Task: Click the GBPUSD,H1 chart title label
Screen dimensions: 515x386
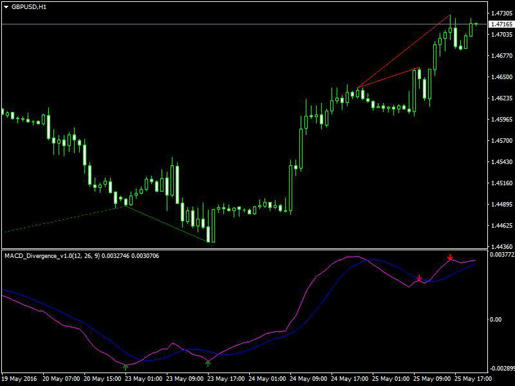Action: pos(29,7)
